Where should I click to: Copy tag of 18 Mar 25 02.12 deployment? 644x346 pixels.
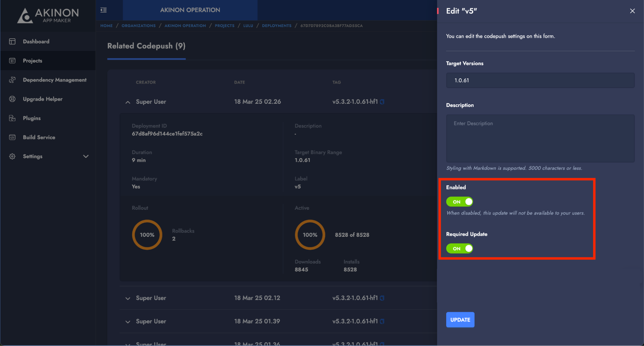pos(382,298)
